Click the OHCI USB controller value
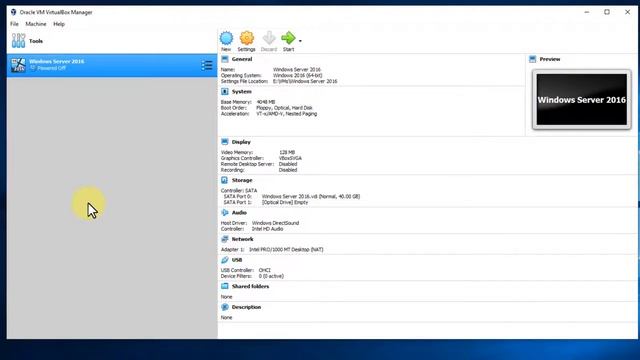Image resolution: width=640 pixels, height=360 pixels. coord(264,270)
